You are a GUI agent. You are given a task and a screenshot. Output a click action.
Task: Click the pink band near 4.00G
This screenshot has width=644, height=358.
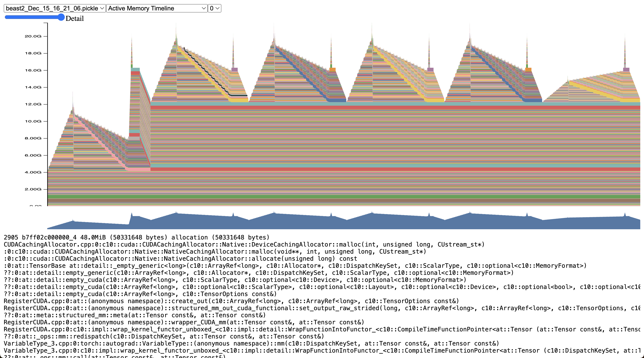point(139,169)
